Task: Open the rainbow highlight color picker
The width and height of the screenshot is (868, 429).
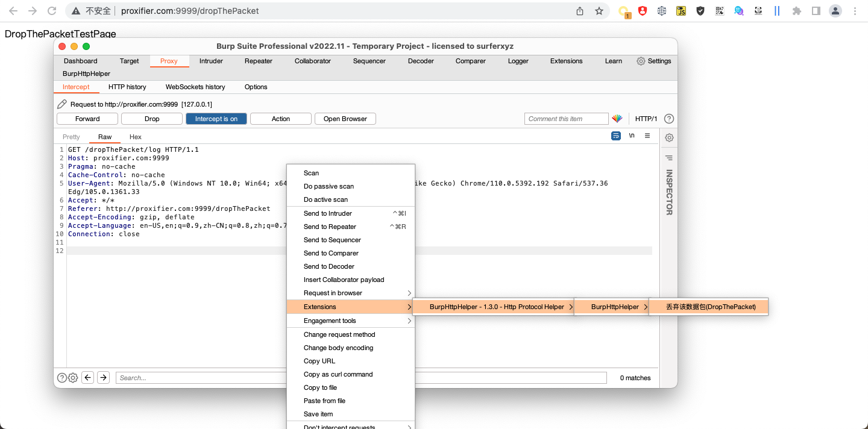Action: [x=617, y=119]
